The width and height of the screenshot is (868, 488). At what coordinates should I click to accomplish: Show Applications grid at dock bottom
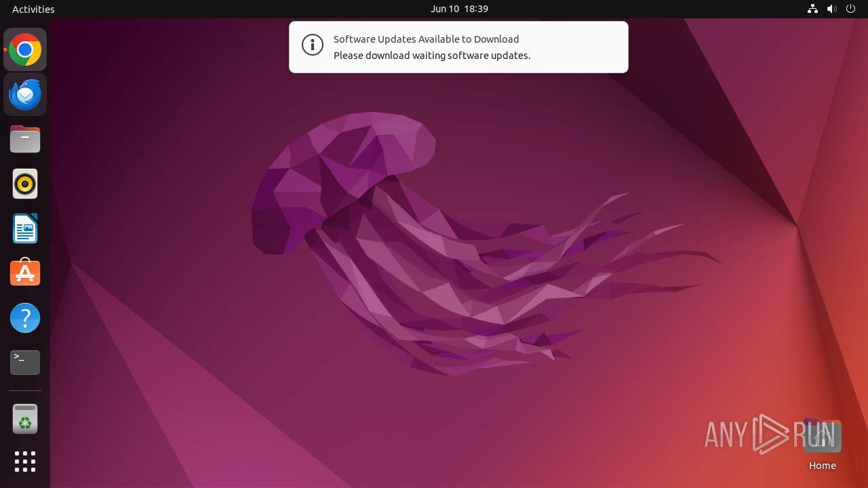pos(25,462)
